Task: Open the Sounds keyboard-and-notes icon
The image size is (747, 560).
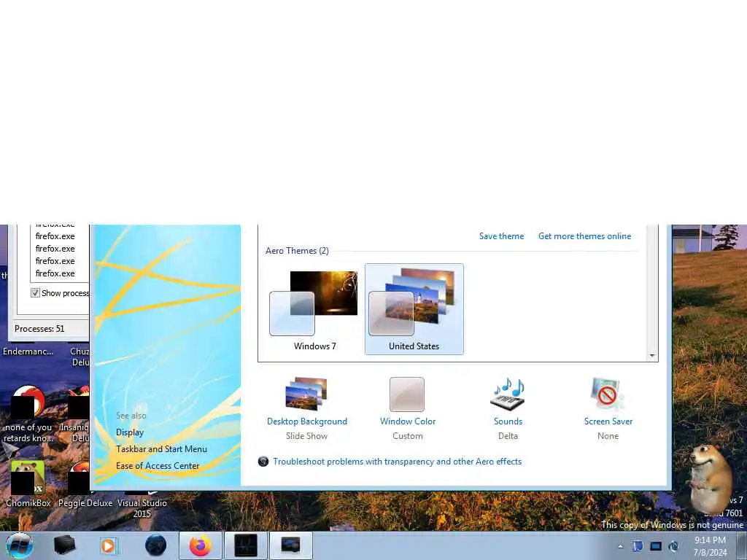Action: click(508, 394)
